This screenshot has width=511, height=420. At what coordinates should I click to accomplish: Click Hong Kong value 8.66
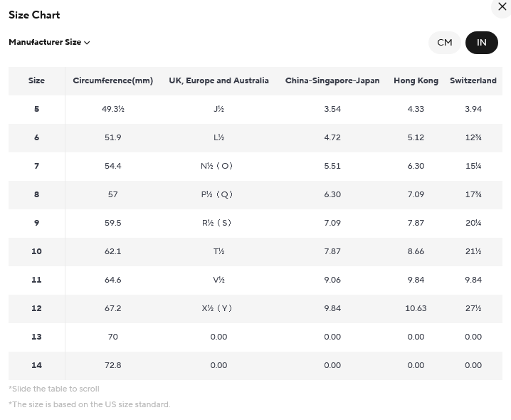point(416,251)
